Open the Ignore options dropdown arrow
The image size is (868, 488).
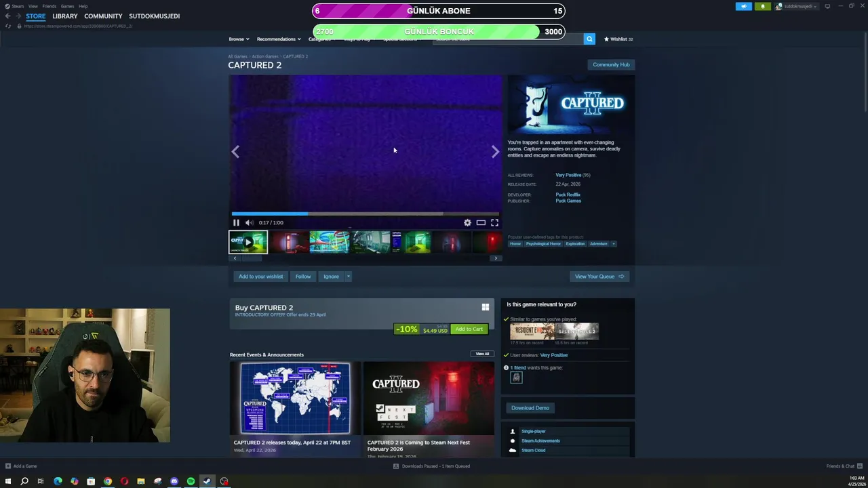348,277
